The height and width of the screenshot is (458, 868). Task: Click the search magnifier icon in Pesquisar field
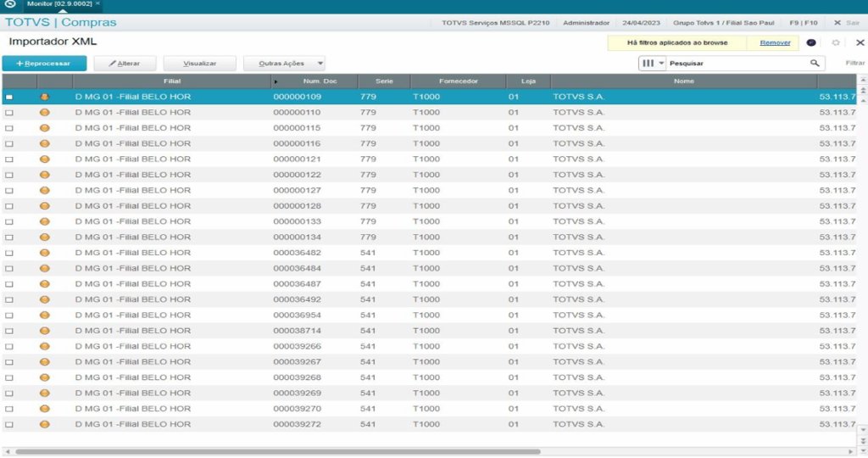[815, 63]
